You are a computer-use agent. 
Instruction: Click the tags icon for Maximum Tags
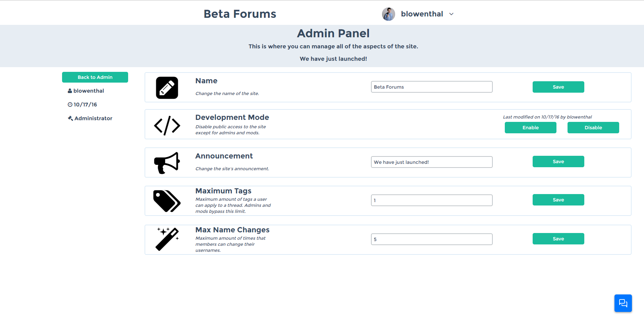click(167, 201)
